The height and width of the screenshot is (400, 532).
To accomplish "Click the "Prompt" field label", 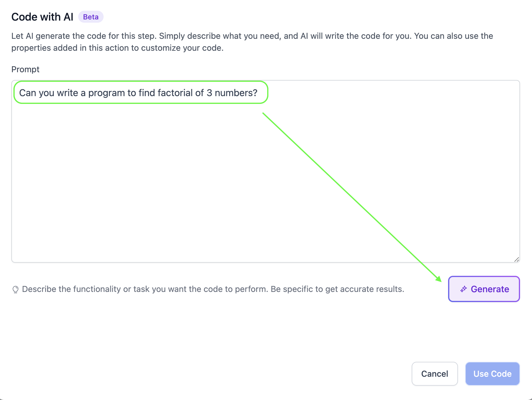I will coord(25,69).
